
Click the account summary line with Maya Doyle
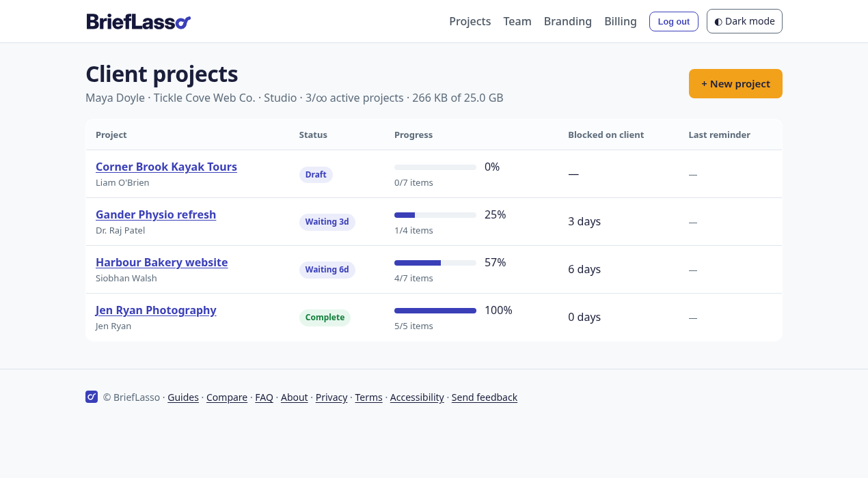(295, 98)
